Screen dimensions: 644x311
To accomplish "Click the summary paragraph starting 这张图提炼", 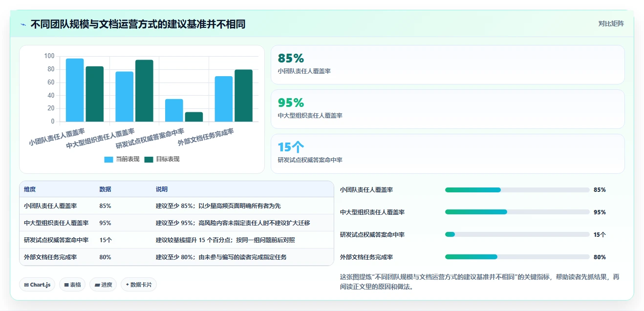I will 480,282.
